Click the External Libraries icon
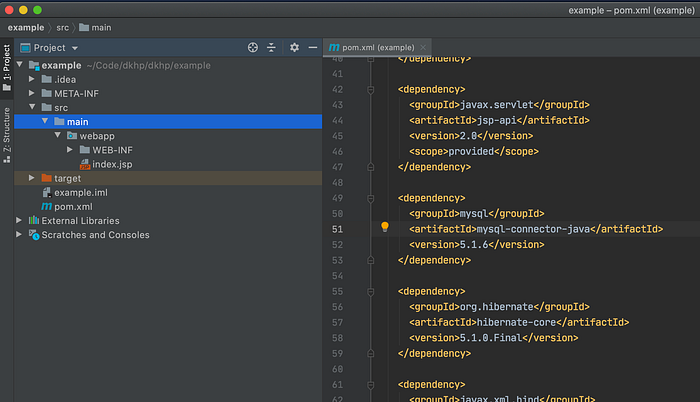Viewport: 700px width, 402px height. click(34, 220)
